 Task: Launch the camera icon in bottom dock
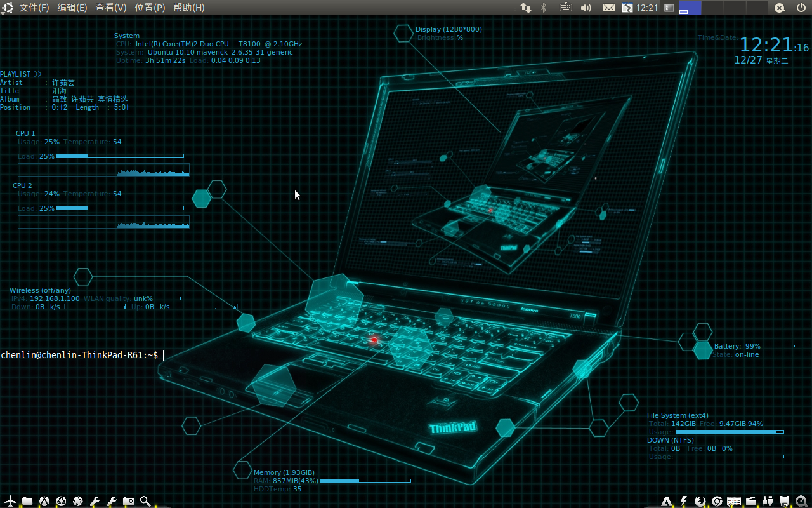click(129, 501)
